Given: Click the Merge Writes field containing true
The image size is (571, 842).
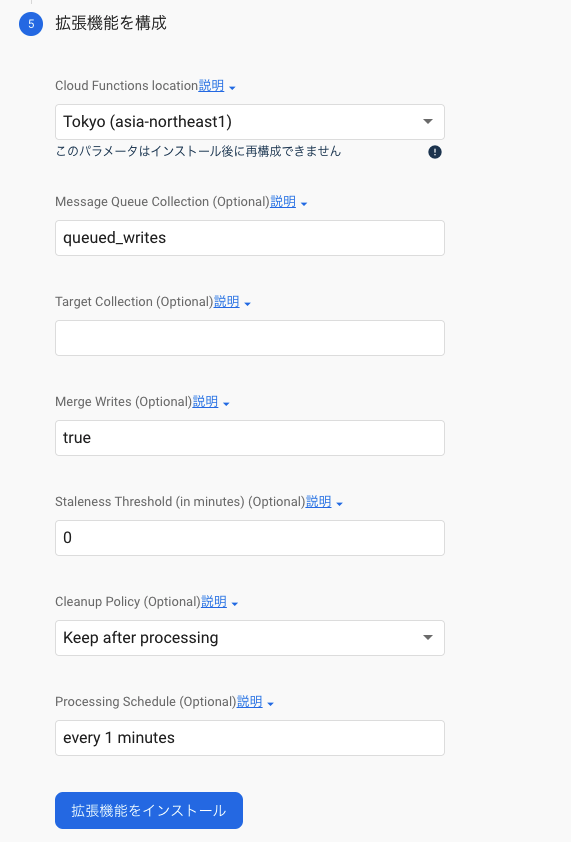Looking at the screenshot, I should tap(250, 438).
